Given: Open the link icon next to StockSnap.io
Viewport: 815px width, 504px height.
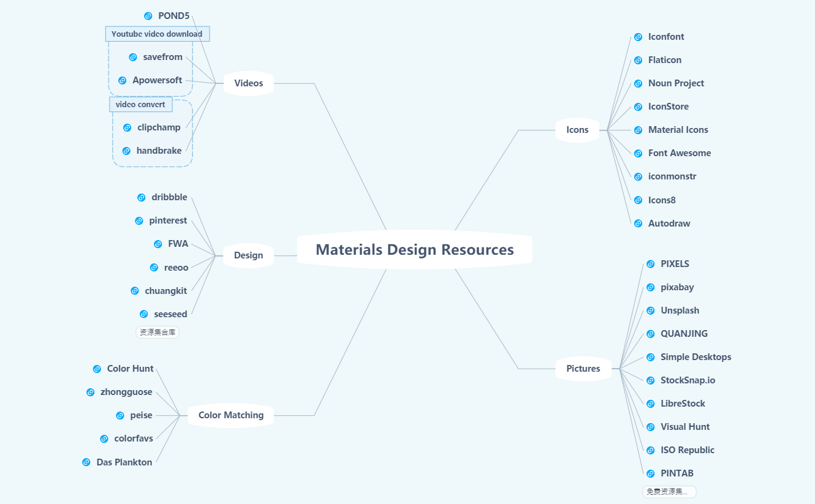Looking at the screenshot, I should point(651,380).
